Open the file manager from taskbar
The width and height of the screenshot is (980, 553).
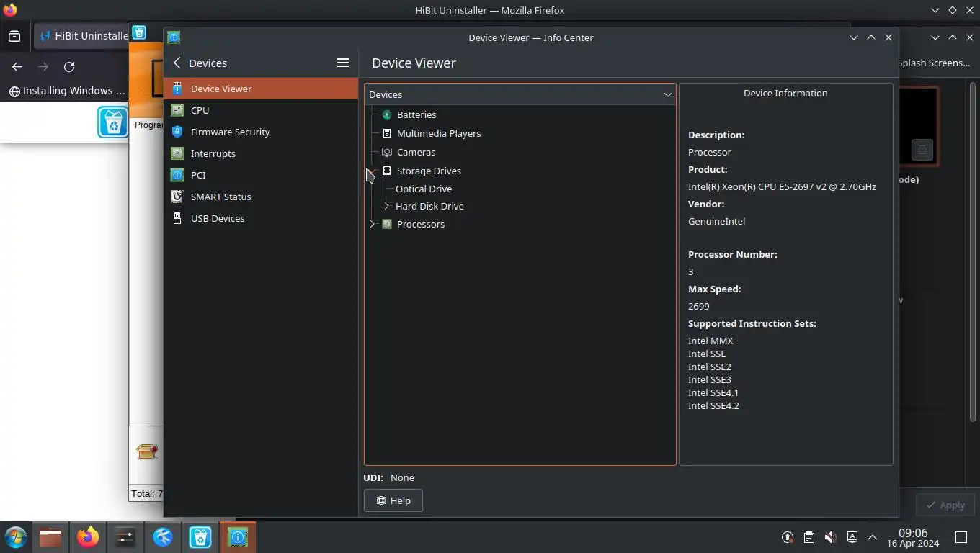pos(50,537)
